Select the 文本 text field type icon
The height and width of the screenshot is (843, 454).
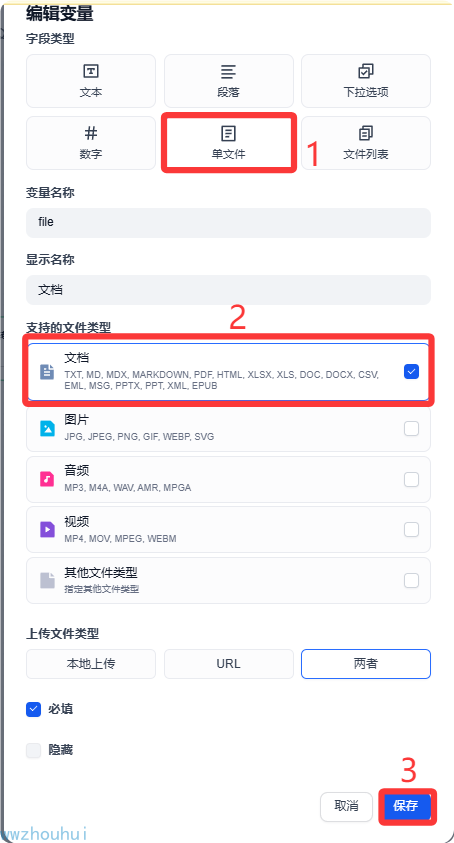(91, 71)
